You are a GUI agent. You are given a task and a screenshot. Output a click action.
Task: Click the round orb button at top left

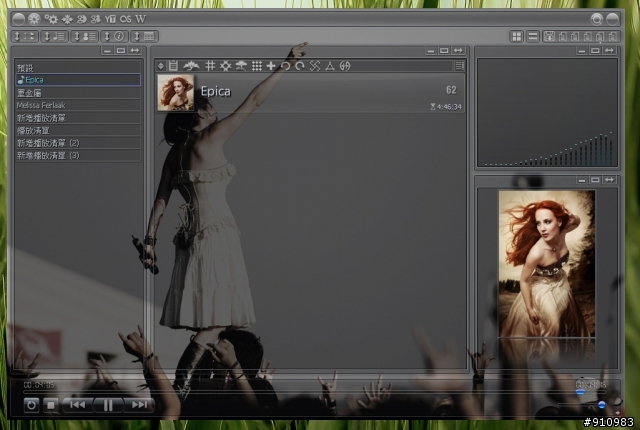click(x=18, y=19)
